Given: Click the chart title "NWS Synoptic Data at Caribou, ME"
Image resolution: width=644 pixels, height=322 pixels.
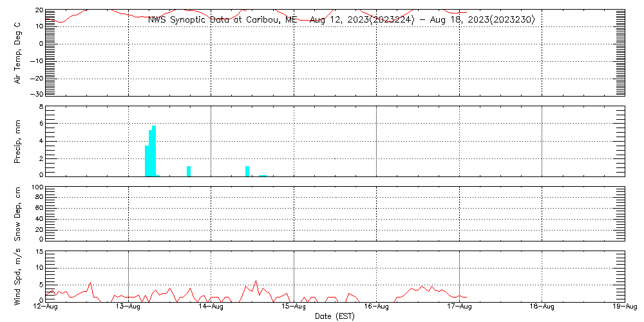Looking at the screenshot, I should click(223, 20).
